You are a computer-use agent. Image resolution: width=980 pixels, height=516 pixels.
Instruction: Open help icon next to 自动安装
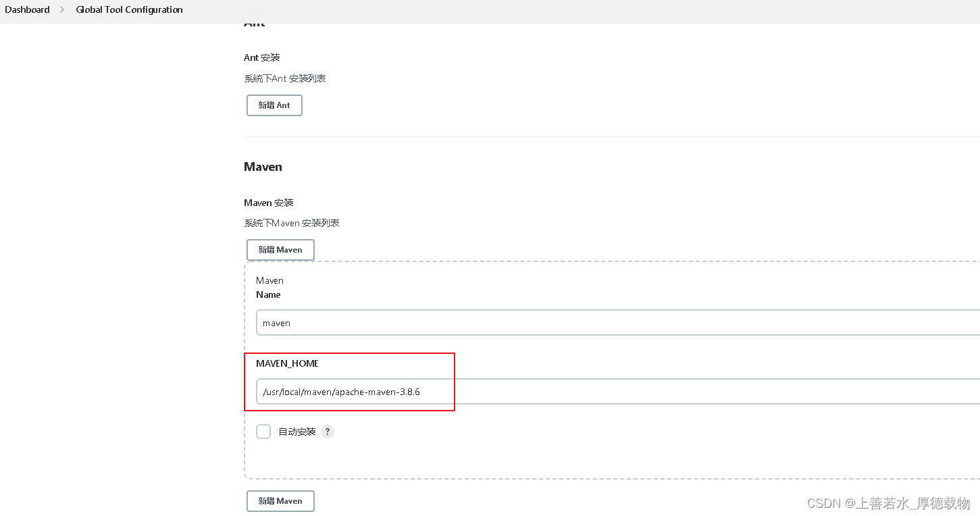[x=328, y=432]
